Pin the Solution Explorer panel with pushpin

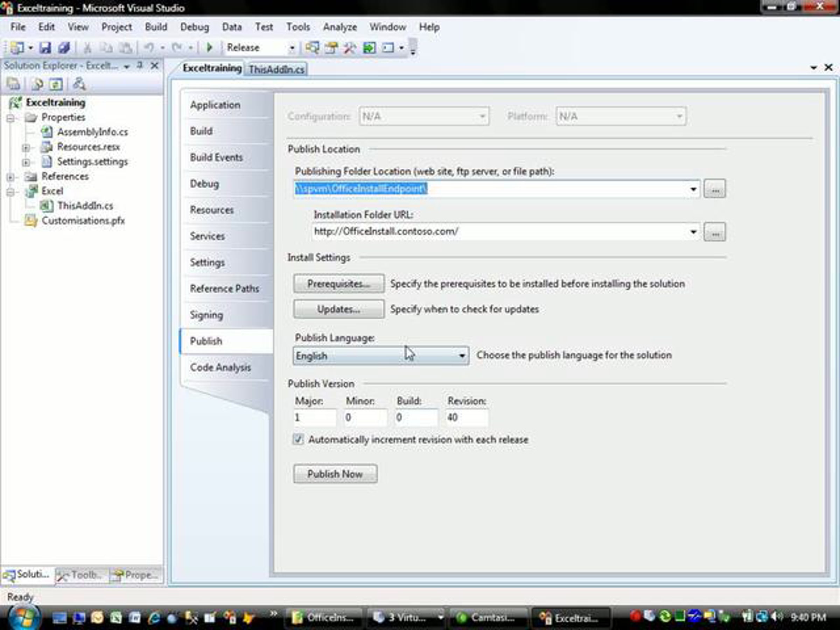(x=140, y=65)
